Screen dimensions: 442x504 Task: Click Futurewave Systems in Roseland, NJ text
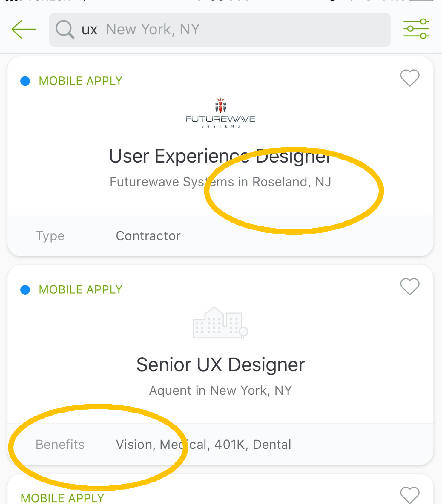(x=220, y=182)
